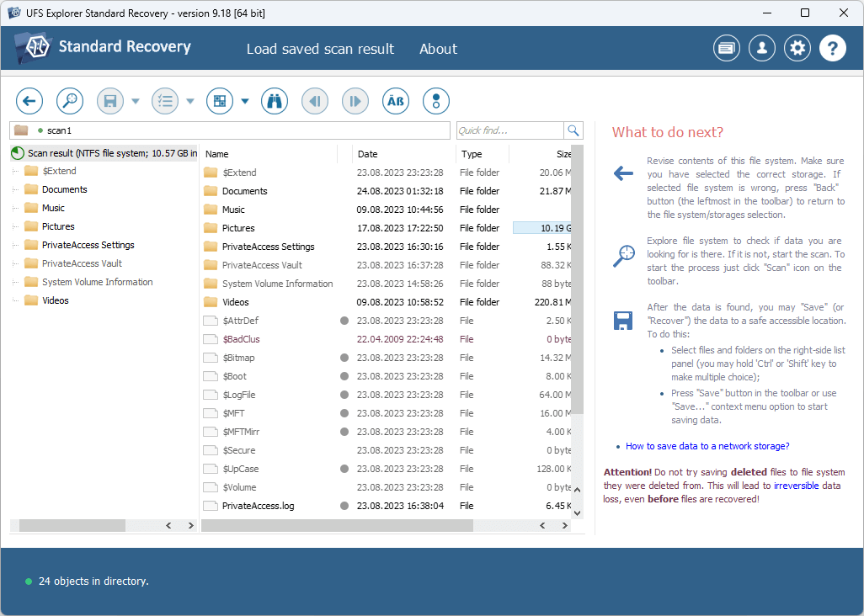
Task: Click tree panel horizontal scrollbar thumb
Action: click(x=72, y=526)
